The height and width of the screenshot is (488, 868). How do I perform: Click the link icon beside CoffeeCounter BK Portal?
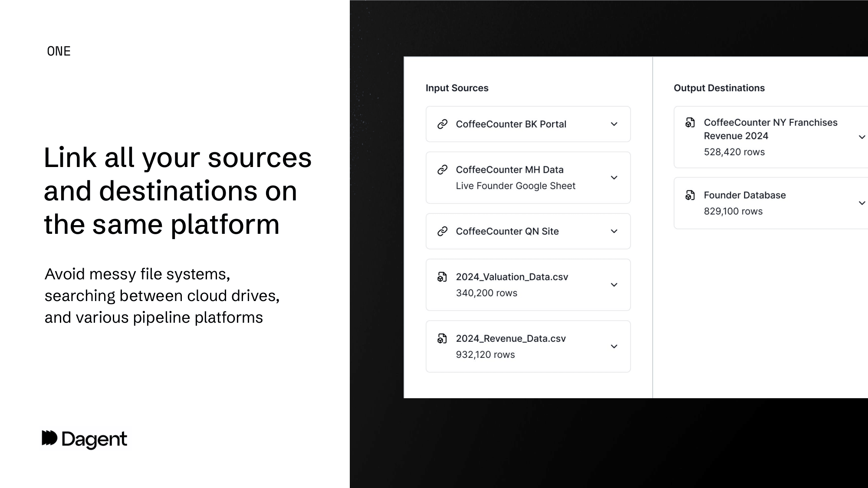(x=443, y=124)
